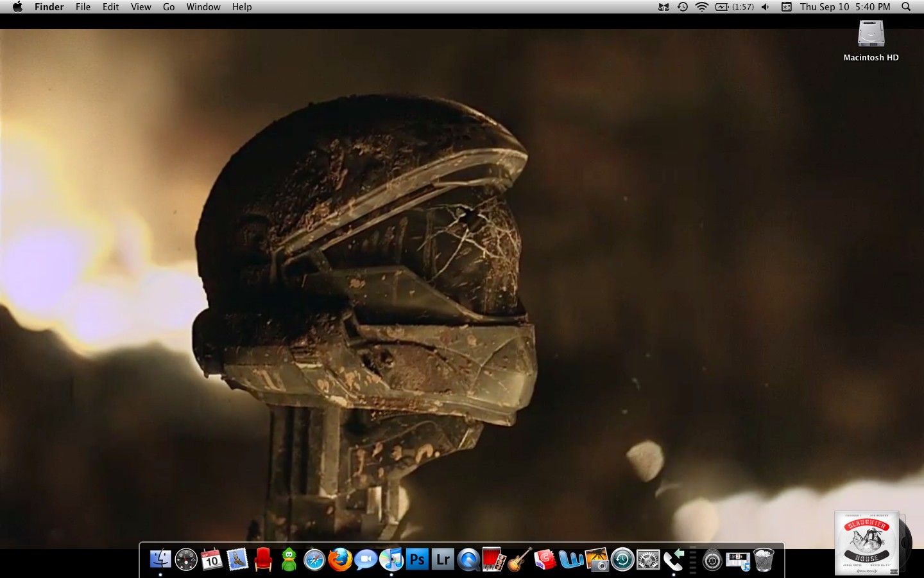Open Spotlight search magnifier
Image resolution: width=924 pixels, height=578 pixels.
click(906, 6)
